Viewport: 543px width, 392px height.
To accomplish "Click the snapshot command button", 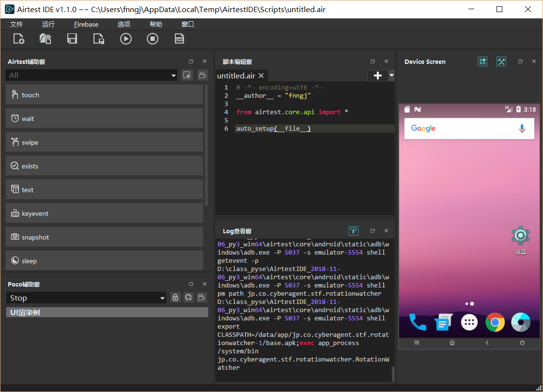I will point(104,237).
